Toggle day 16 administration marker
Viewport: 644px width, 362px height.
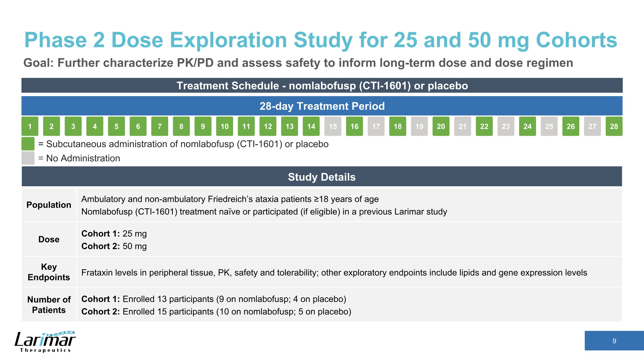tap(354, 126)
